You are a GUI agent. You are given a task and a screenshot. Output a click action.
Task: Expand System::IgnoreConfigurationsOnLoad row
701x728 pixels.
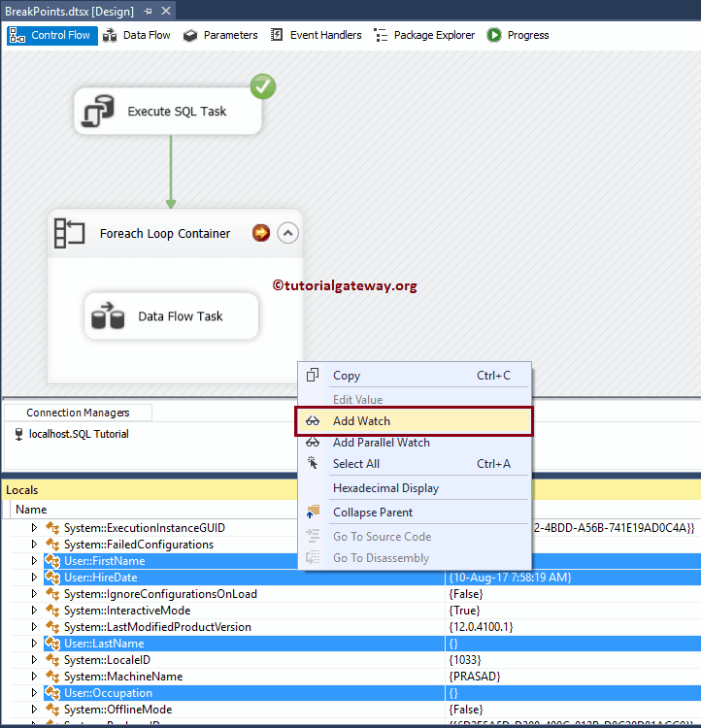pyautogui.click(x=34, y=594)
